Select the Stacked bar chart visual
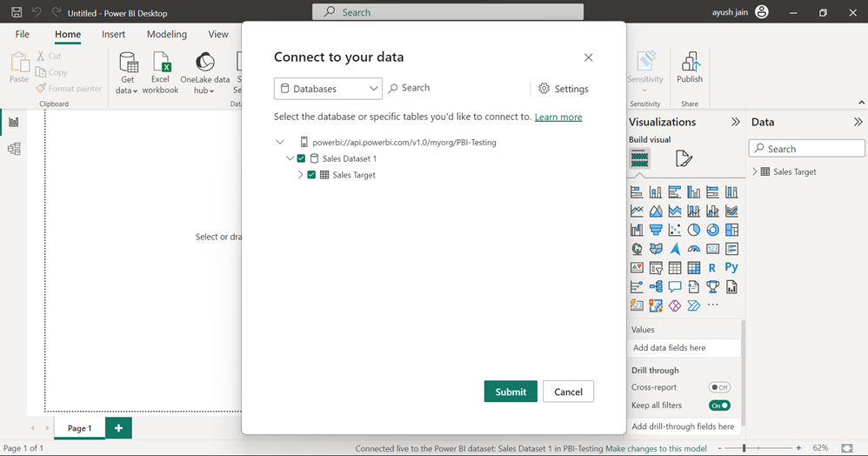The width and height of the screenshot is (868, 456). pos(637,192)
